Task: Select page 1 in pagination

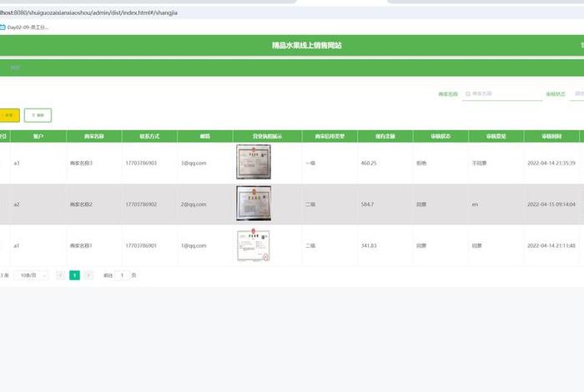Action: [x=74, y=275]
